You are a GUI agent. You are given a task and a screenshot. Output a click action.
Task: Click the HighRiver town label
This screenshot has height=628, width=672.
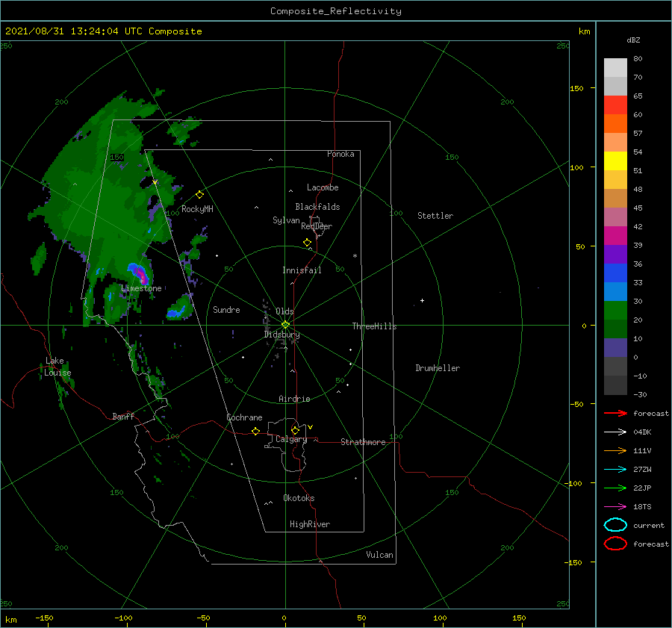click(x=309, y=524)
